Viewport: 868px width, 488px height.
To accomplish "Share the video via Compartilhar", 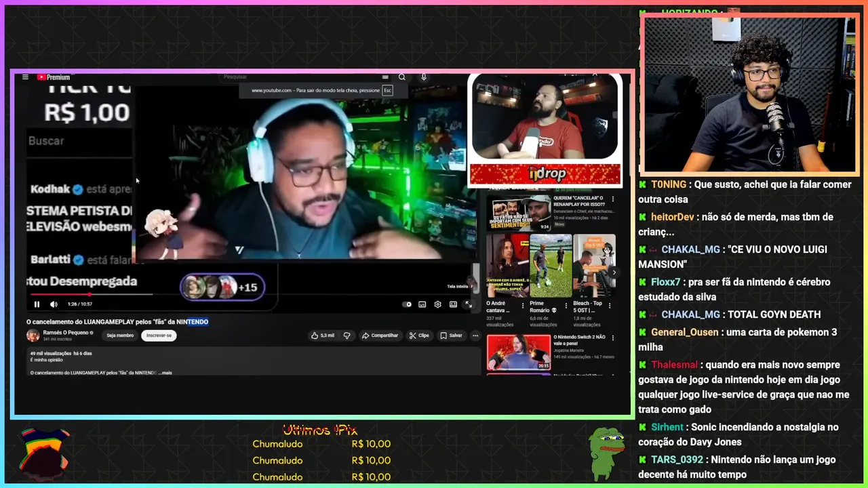I will click(380, 335).
